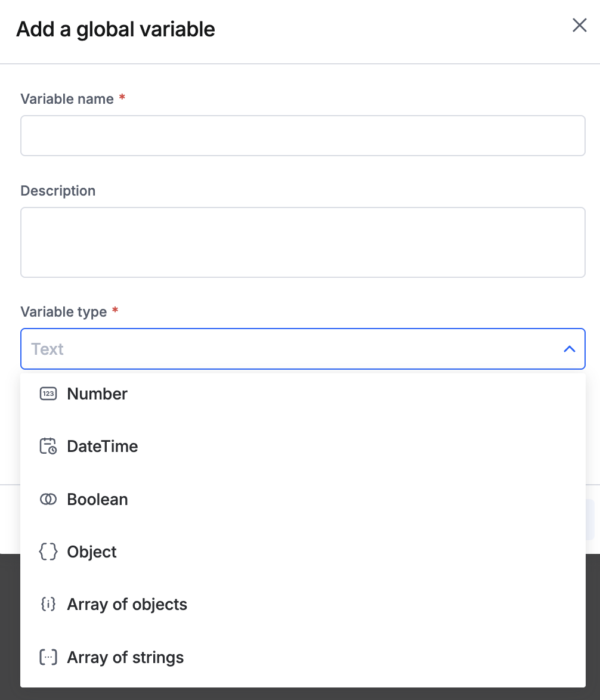
Task: Click the Array of objects icon
Action: point(48,604)
